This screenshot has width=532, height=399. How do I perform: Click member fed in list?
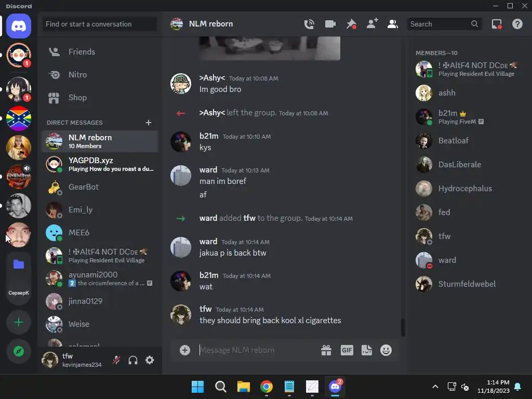pos(470,212)
